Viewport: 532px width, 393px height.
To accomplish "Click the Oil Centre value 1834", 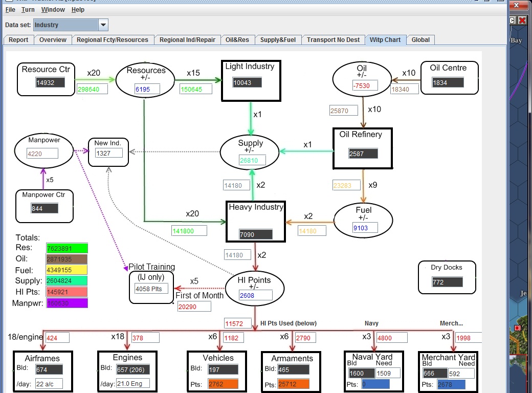I will point(448,82).
